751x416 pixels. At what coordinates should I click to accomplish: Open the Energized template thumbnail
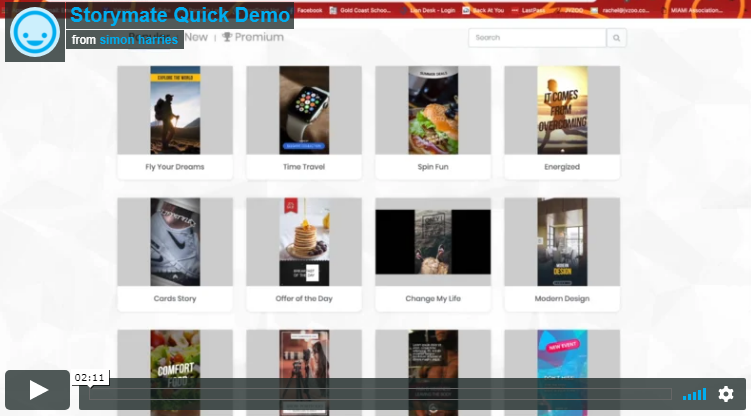click(x=562, y=110)
